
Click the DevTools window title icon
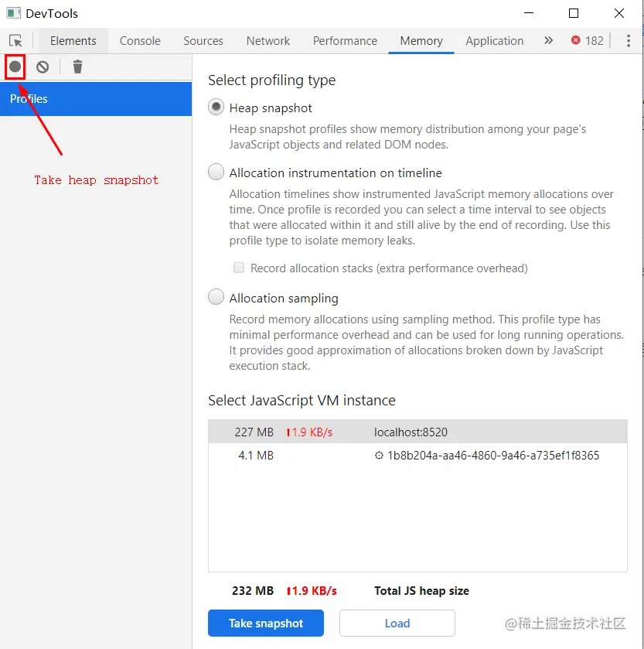13,13
